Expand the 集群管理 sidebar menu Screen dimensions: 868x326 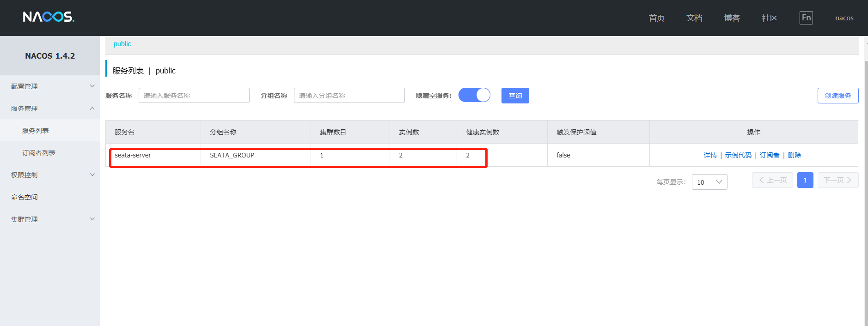pos(50,219)
